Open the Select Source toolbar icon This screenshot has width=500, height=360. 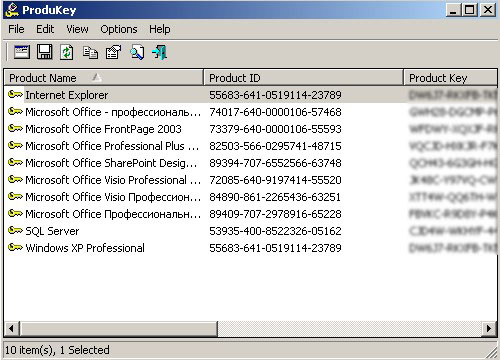[x=22, y=52]
